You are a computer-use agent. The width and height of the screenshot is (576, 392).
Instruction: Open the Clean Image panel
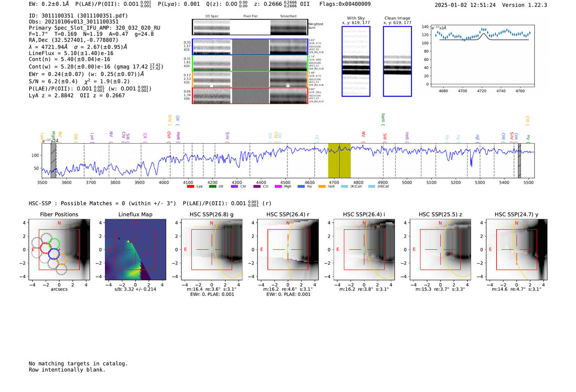pyautogui.click(x=397, y=61)
